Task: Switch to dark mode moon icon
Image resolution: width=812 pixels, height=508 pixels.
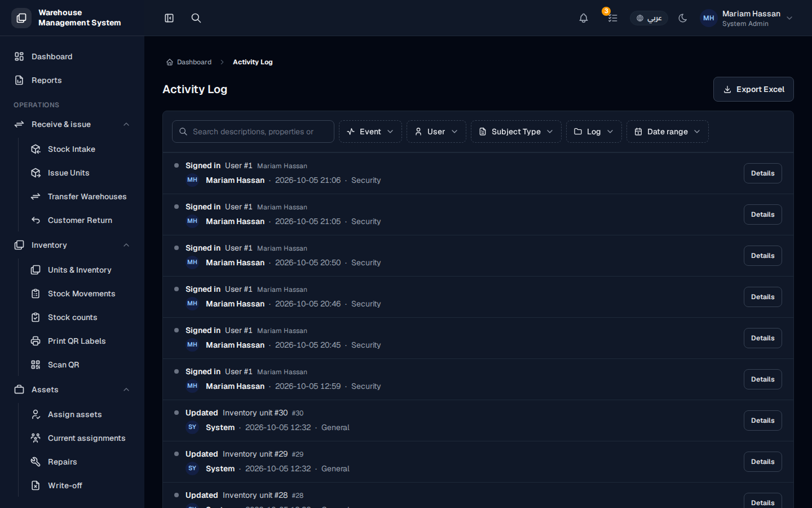Action: tap(683, 18)
